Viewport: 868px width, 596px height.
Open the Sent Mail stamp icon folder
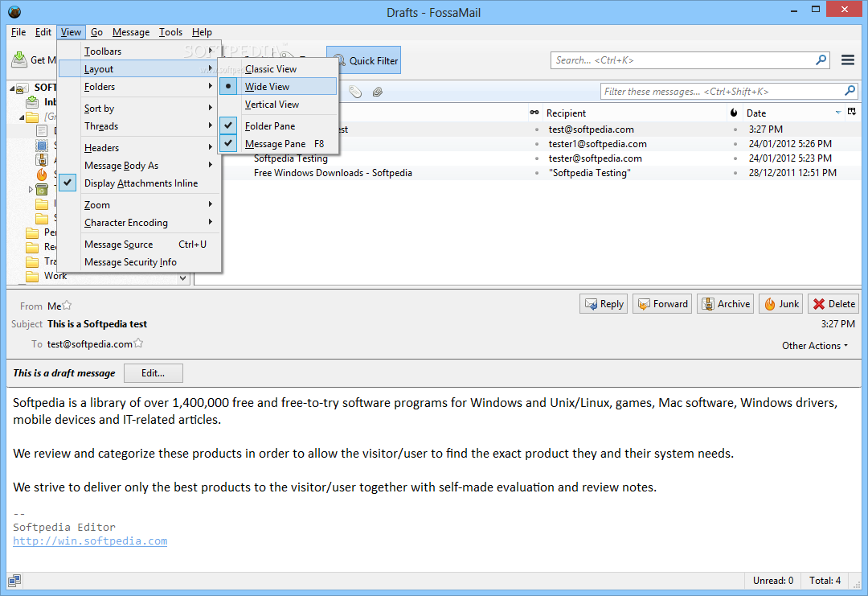(x=42, y=145)
